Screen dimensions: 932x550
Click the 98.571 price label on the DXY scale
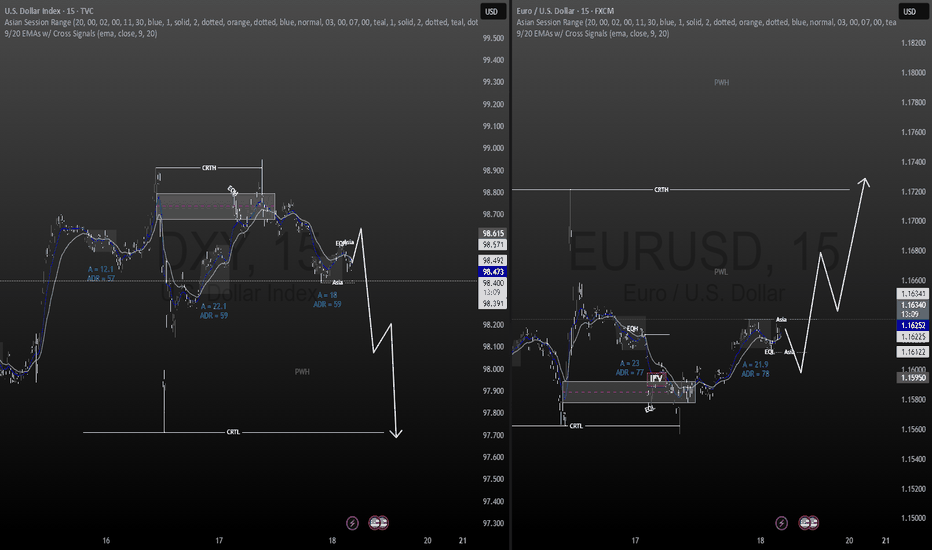(493, 244)
